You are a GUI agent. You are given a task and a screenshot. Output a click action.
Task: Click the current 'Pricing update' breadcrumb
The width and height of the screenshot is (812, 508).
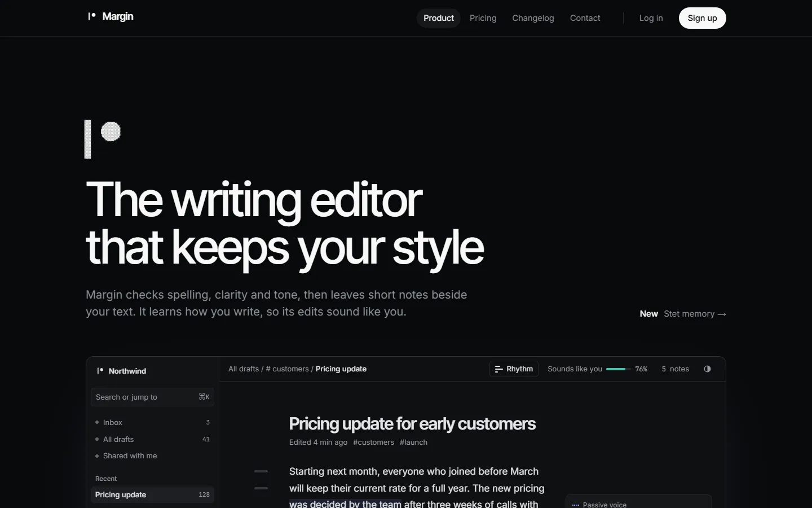[x=341, y=369]
